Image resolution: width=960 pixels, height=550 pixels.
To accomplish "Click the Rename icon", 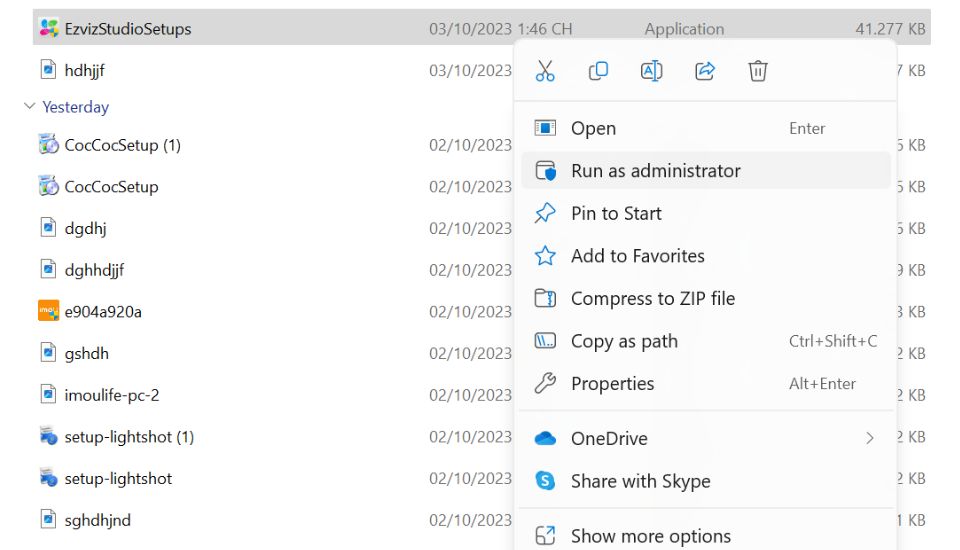I will 651,71.
